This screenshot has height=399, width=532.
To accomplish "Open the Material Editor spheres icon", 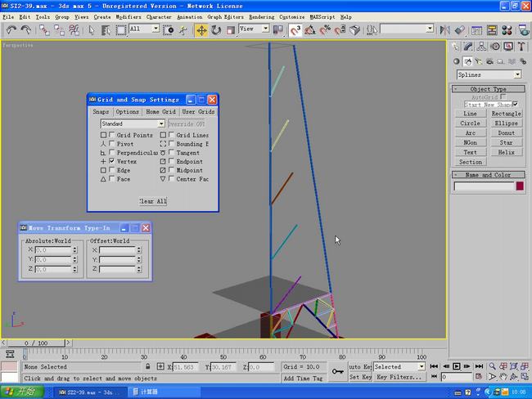I will pos(507,30).
